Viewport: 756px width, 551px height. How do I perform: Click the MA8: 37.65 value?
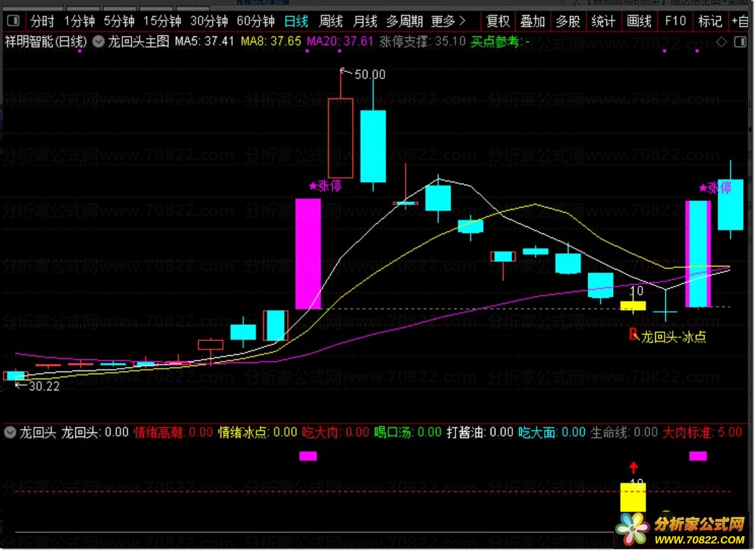point(271,41)
